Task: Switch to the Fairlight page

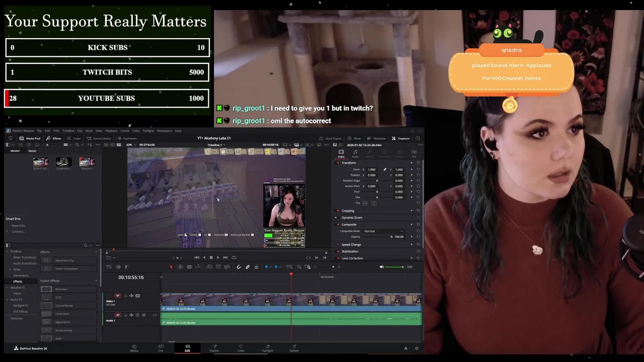Action: [x=268, y=348]
